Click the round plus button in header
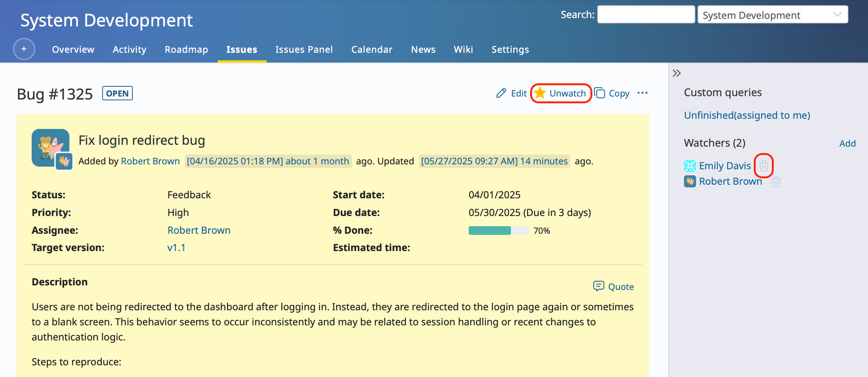 24,49
